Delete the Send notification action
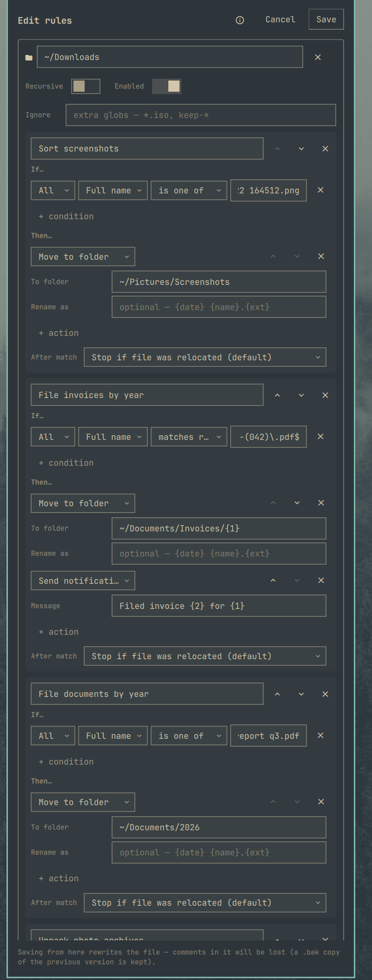Image resolution: width=372 pixels, height=980 pixels. 321,580
